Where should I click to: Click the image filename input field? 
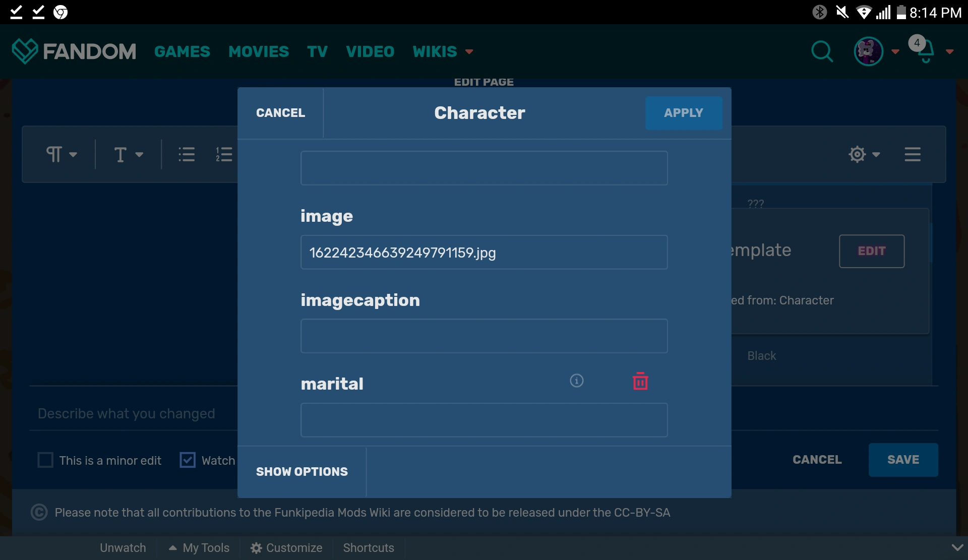point(483,253)
